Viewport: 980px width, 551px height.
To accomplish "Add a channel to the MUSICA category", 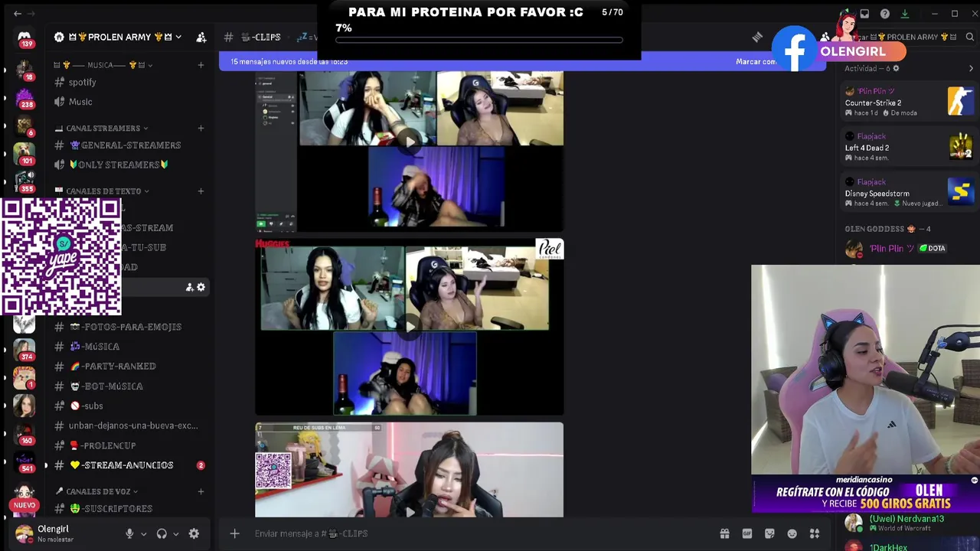I will (x=201, y=65).
